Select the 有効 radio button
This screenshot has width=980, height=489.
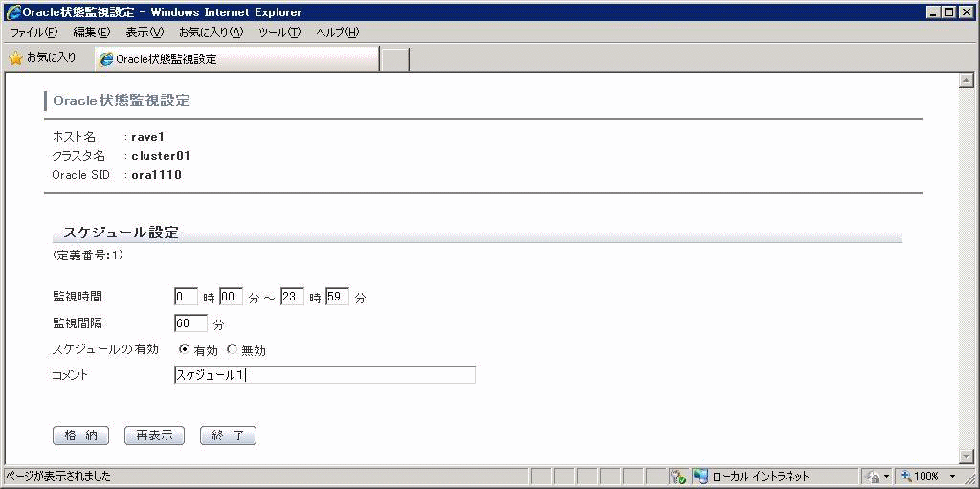(184, 349)
